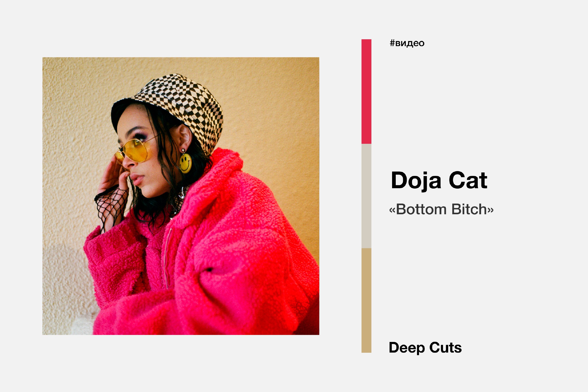The height and width of the screenshot is (392, 588).
Task: Click the opening guillemet before Bottom
Action: click(392, 210)
